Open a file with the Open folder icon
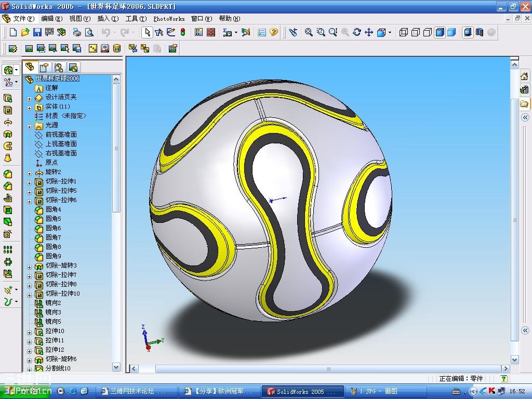Image resolution: width=532 pixels, height=399 pixels. 25,32
